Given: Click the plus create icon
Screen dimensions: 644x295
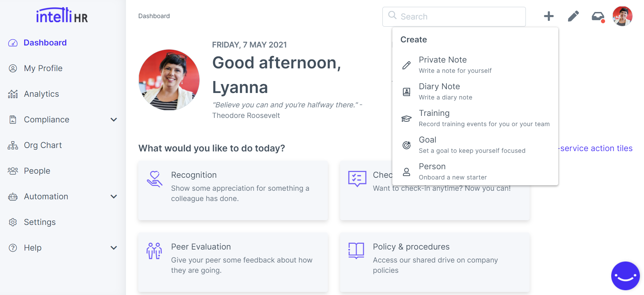Looking at the screenshot, I should tap(549, 16).
